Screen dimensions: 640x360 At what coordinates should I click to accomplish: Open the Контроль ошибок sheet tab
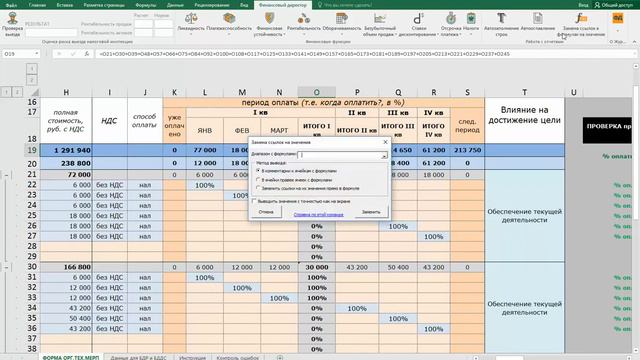[x=238, y=358]
